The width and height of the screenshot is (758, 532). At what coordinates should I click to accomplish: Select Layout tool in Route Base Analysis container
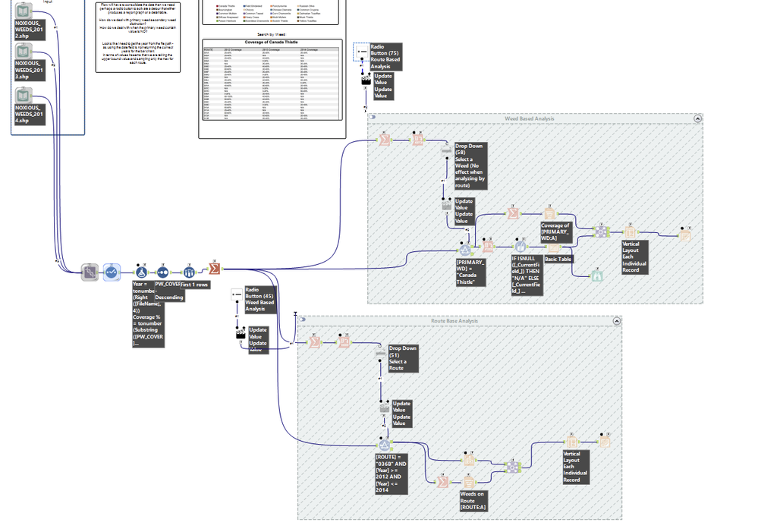(572, 442)
